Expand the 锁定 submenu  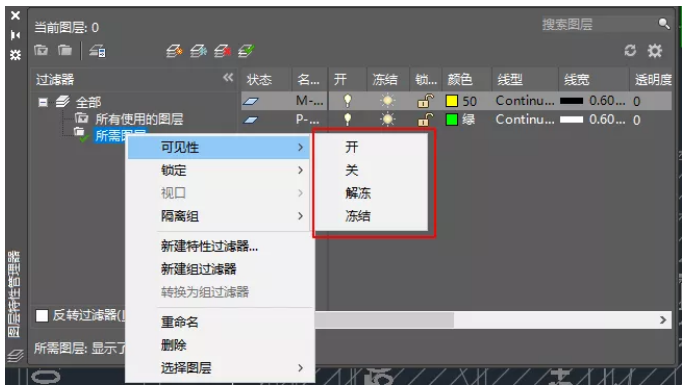[220, 170]
